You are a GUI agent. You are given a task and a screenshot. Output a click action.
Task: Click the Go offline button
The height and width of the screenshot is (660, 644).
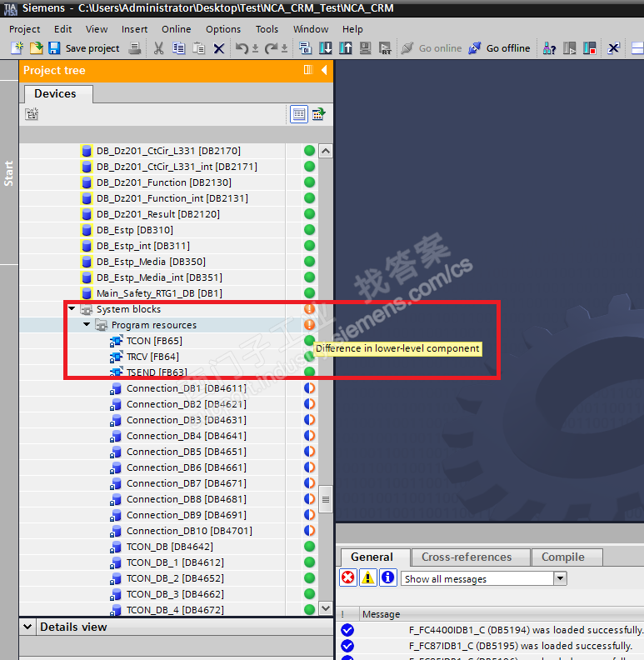499,48
